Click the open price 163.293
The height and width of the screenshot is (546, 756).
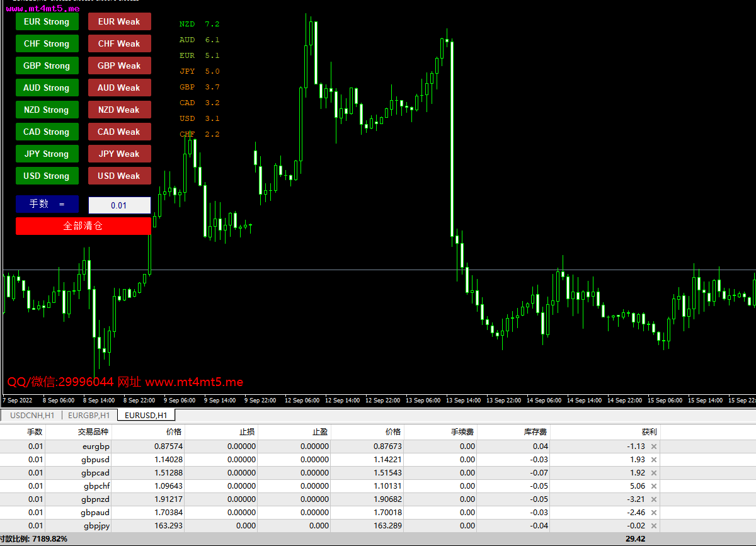coord(168,526)
